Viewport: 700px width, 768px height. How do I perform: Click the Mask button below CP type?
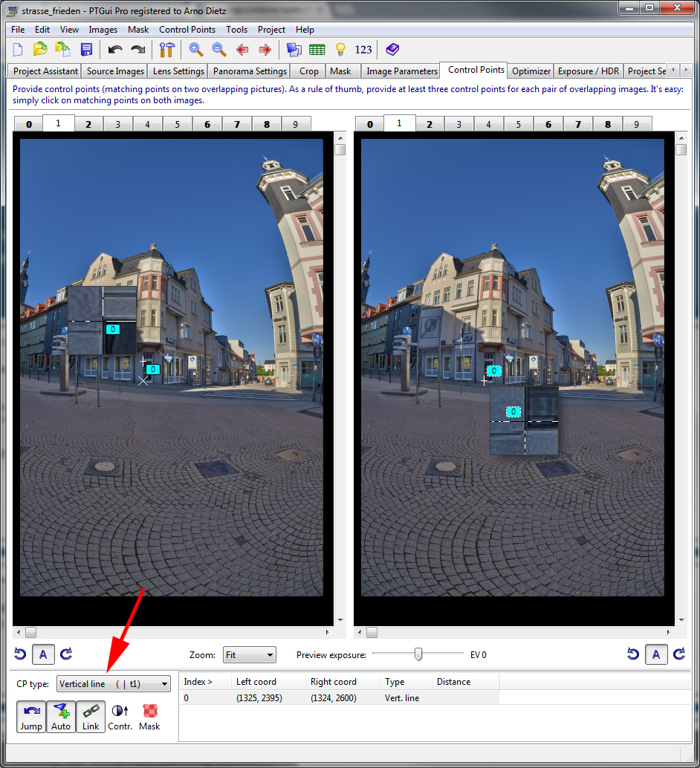(x=149, y=717)
